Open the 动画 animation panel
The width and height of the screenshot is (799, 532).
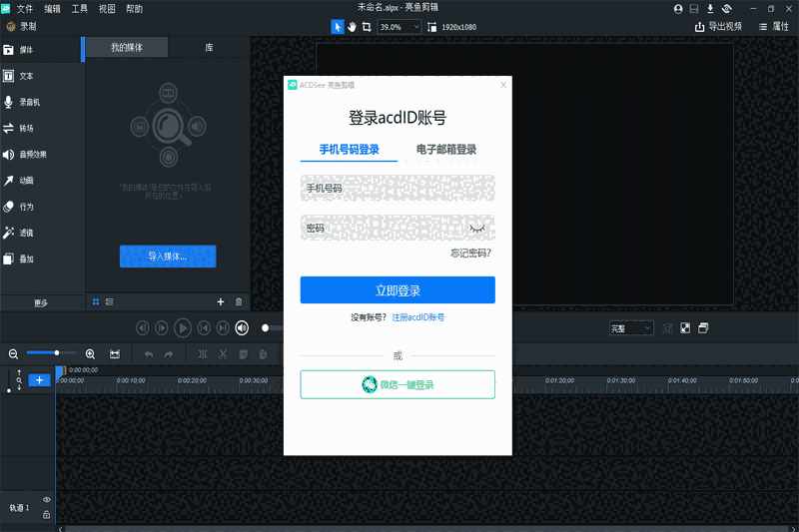pos(42,181)
